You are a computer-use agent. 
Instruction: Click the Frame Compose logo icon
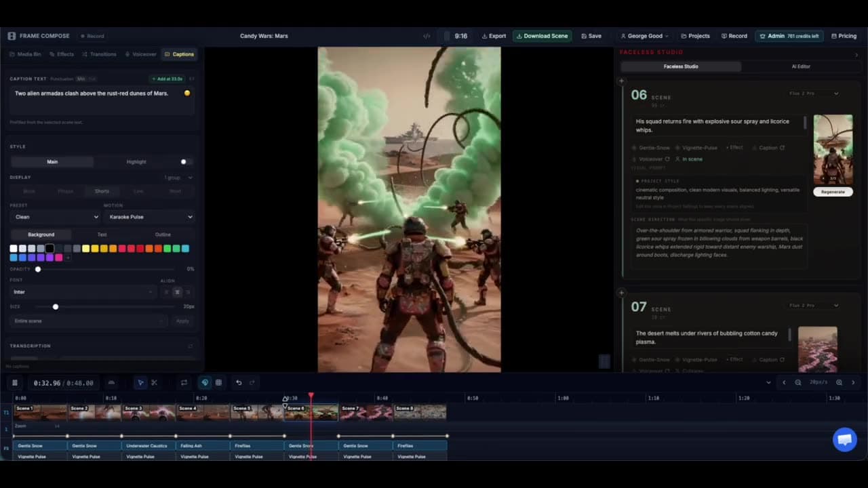point(12,36)
